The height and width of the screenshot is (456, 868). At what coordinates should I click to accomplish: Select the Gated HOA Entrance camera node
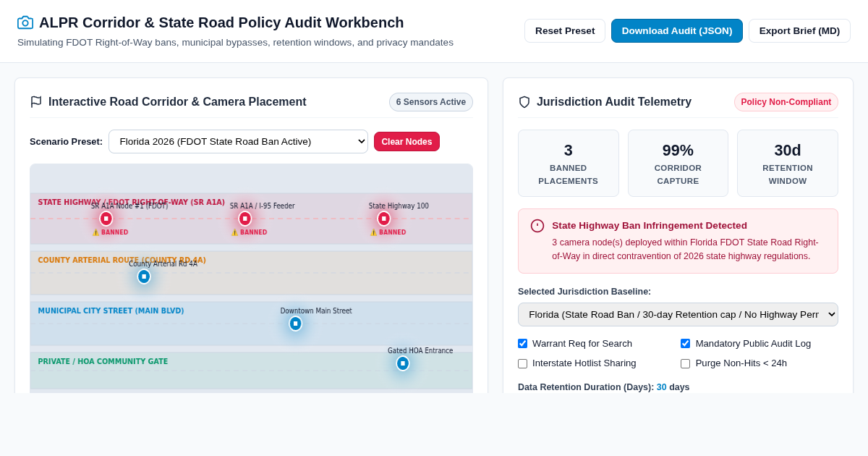[x=403, y=363]
